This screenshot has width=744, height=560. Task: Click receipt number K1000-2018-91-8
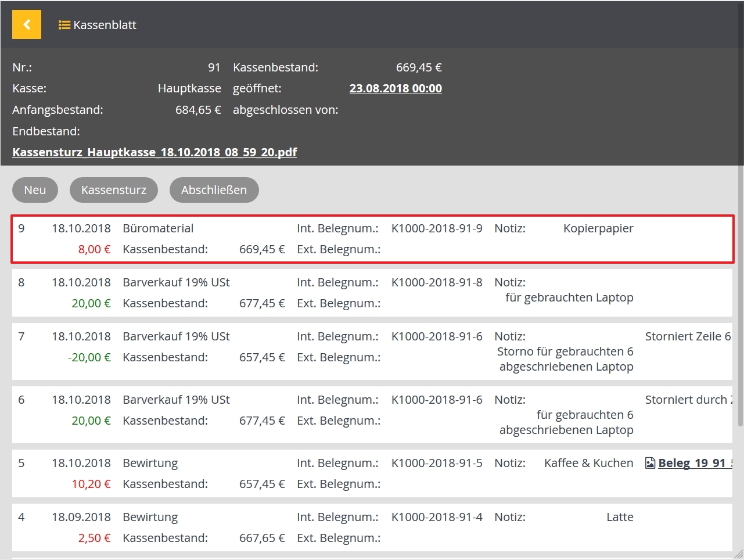click(x=437, y=282)
